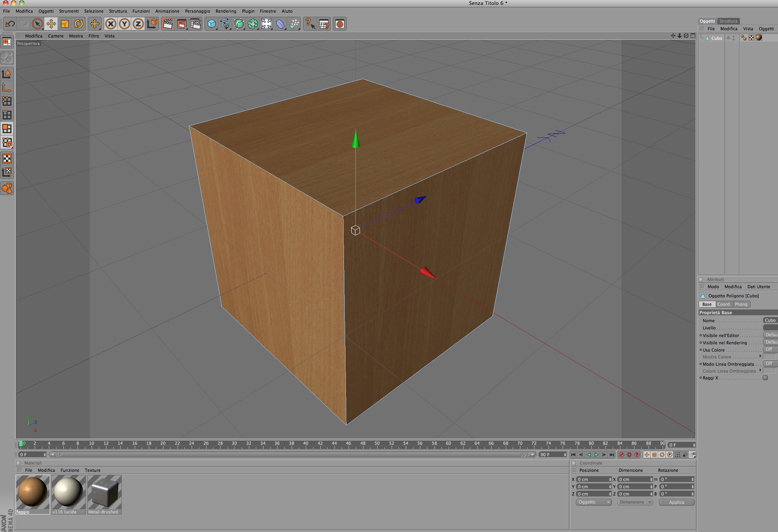Enable the Raggi X checkbox
The image size is (778, 532).
(x=765, y=378)
